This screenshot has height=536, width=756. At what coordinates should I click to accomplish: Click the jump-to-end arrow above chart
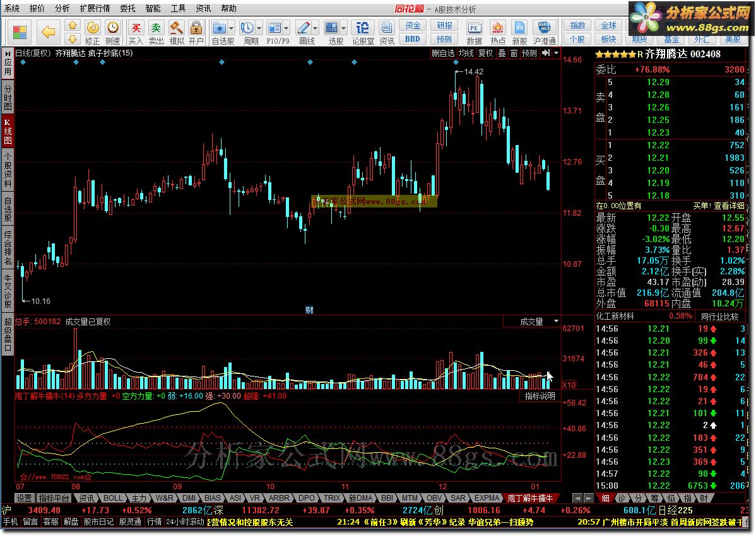546,53
